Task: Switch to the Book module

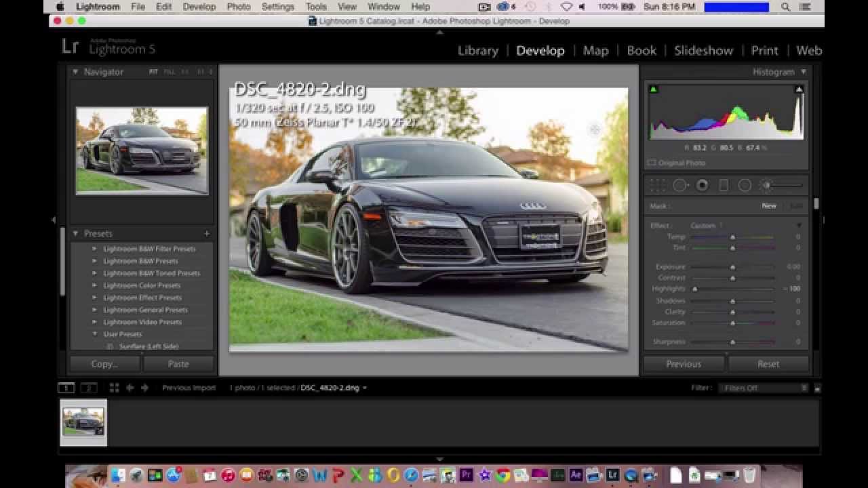Action: tap(642, 50)
